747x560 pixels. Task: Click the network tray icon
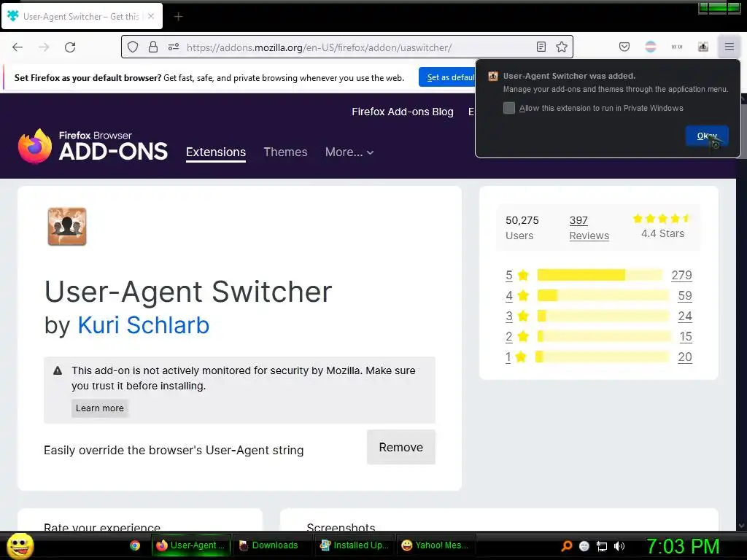602,546
